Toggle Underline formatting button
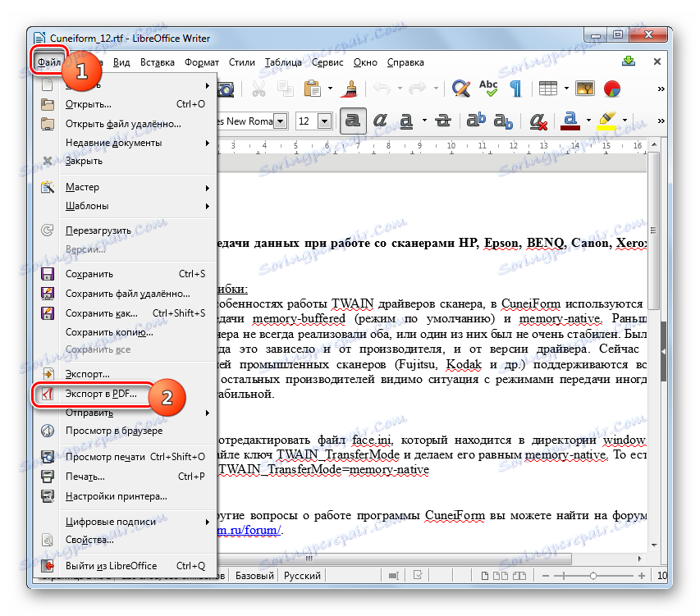Screen dimensions: 700x616 [406, 121]
